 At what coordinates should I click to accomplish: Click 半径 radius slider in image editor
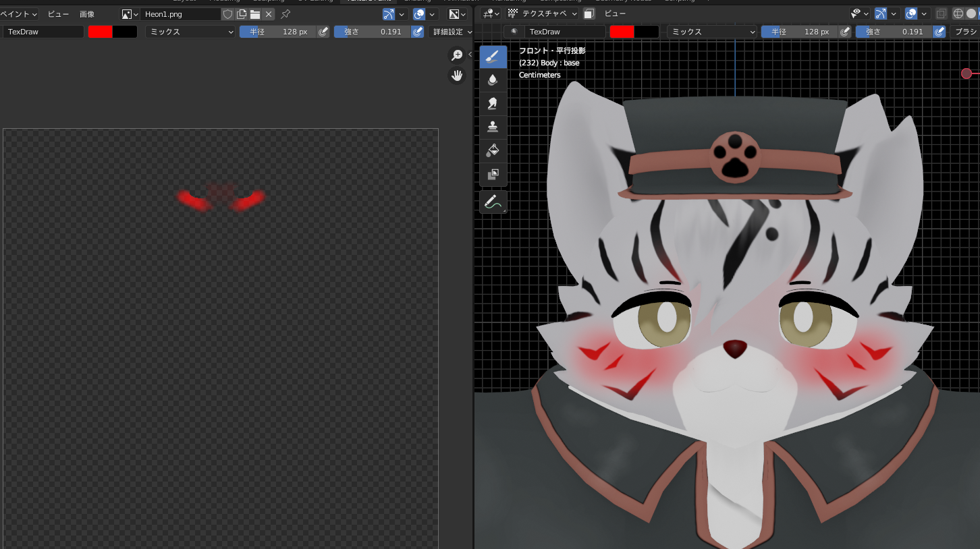(x=278, y=32)
